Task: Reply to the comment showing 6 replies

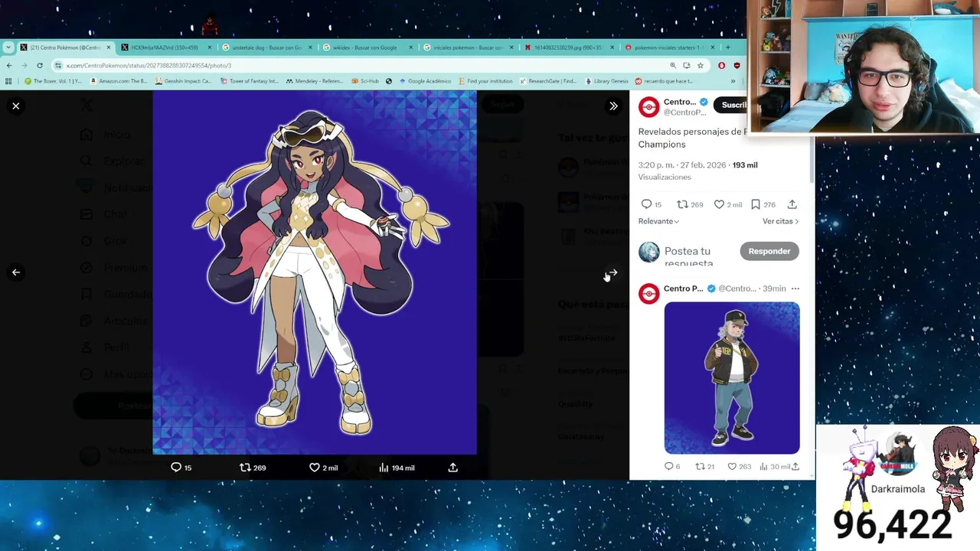Action: (x=672, y=466)
